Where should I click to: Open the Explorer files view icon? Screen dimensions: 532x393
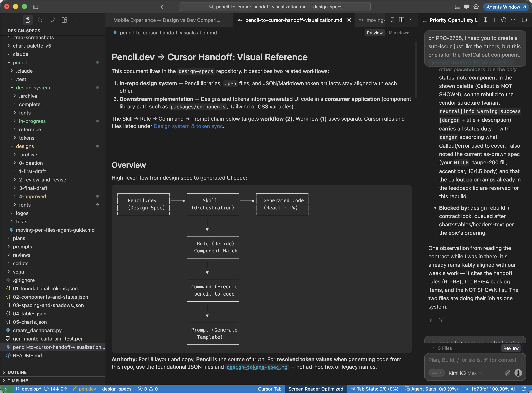[x=28, y=20]
